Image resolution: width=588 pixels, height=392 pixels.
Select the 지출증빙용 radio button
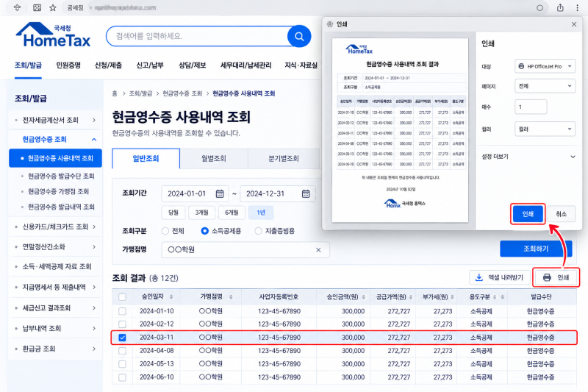258,231
